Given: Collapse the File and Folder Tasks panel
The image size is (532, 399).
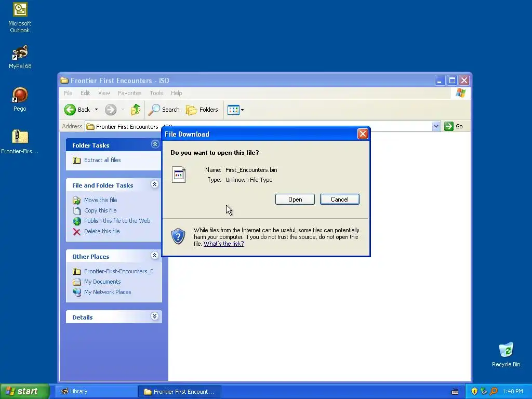Looking at the screenshot, I should coord(154,184).
